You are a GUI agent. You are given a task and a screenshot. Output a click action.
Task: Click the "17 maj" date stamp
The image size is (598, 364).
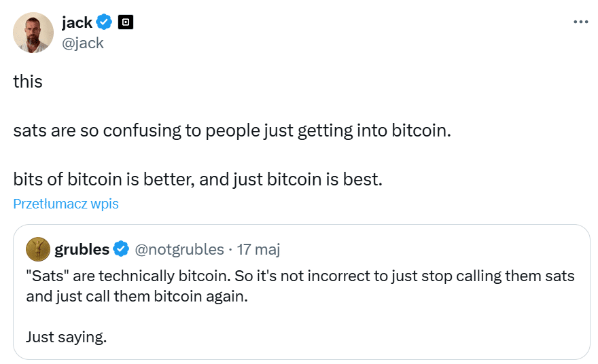point(258,249)
